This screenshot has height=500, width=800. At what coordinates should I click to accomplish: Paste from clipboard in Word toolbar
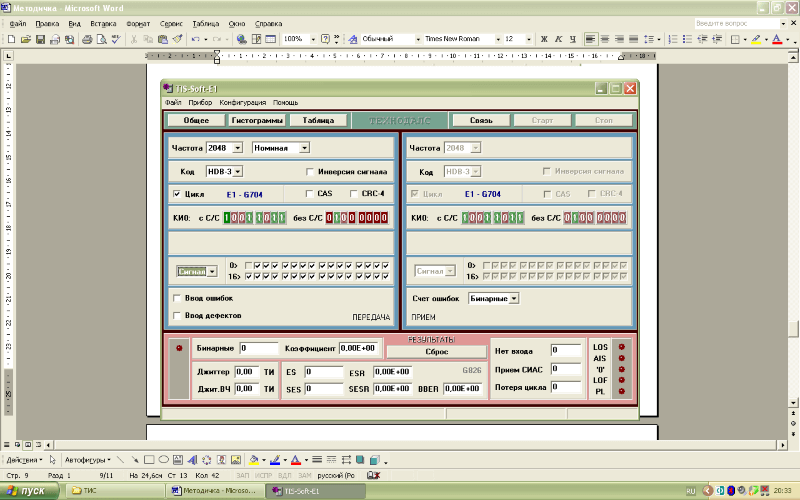point(163,39)
